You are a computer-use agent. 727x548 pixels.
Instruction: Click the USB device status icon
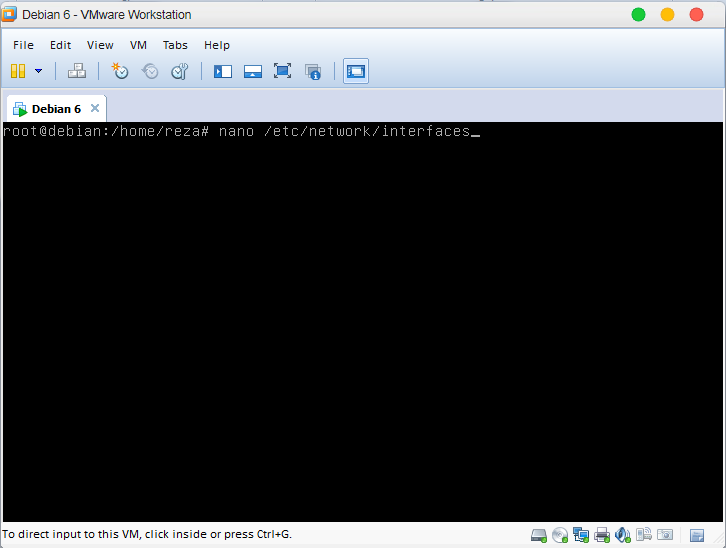pyautogui.click(x=644, y=535)
